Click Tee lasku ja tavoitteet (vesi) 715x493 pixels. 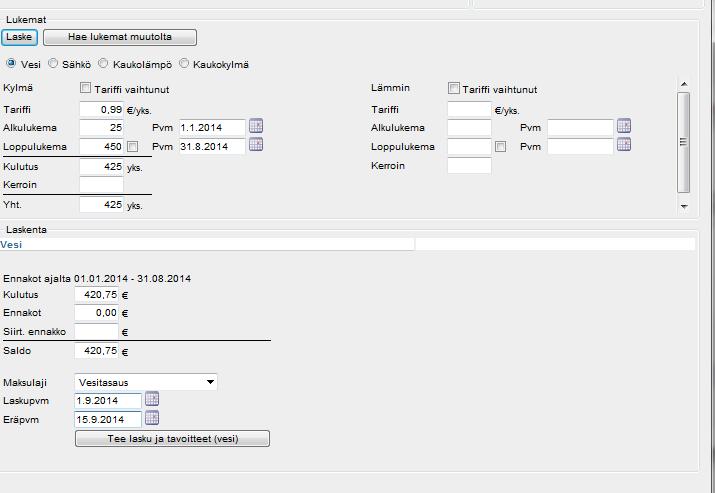click(x=172, y=439)
